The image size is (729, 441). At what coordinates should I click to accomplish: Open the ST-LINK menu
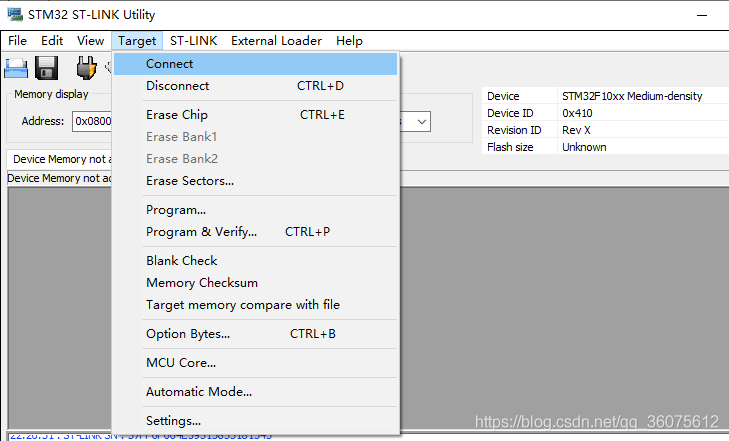click(x=193, y=41)
